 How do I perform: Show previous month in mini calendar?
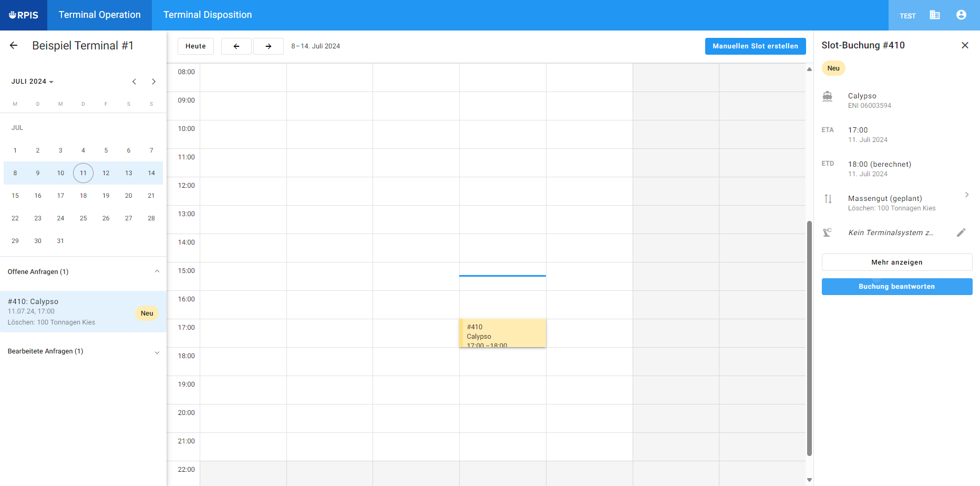click(x=135, y=82)
